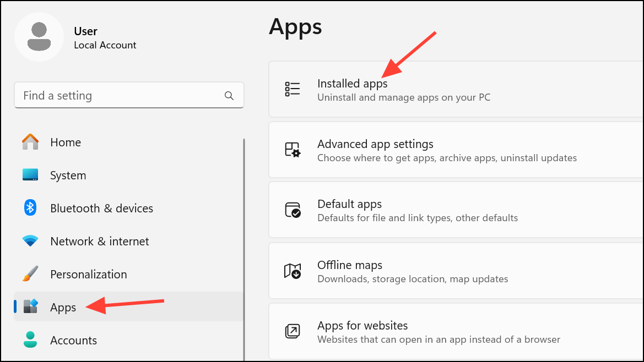This screenshot has width=644, height=362.
Task: Click 'Downloads, storage location, map updates' text
Action: 413,279
